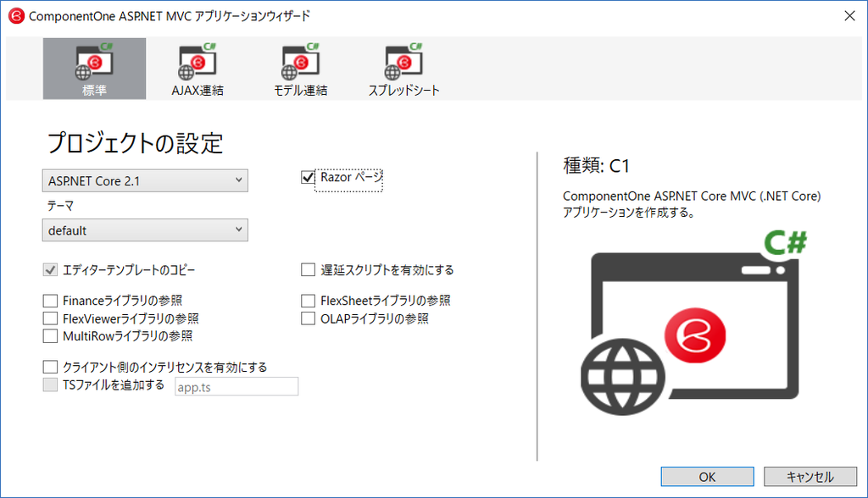Click the キャンセル button
This screenshot has height=498, width=868.
pos(810,477)
